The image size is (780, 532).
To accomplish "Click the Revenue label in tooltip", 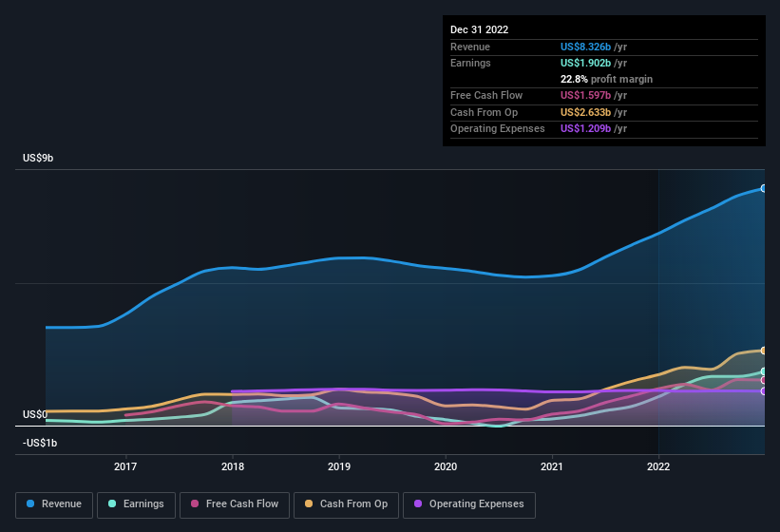I will (470, 47).
